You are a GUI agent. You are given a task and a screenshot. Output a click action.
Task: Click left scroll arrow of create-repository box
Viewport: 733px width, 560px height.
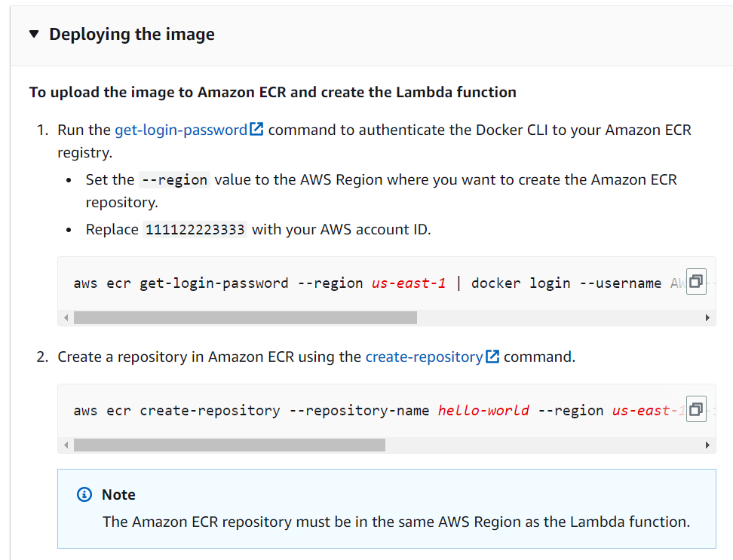tap(66, 445)
